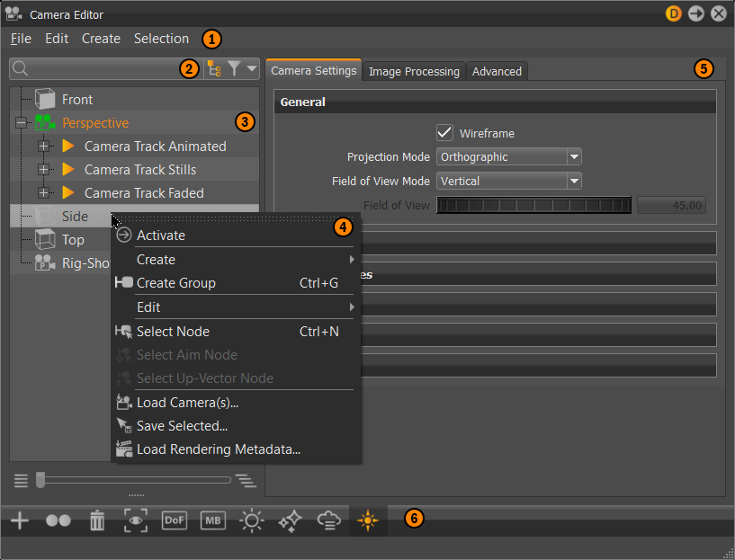
Task: Click the arrow icon in the title bar
Action: pyautogui.click(x=696, y=13)
